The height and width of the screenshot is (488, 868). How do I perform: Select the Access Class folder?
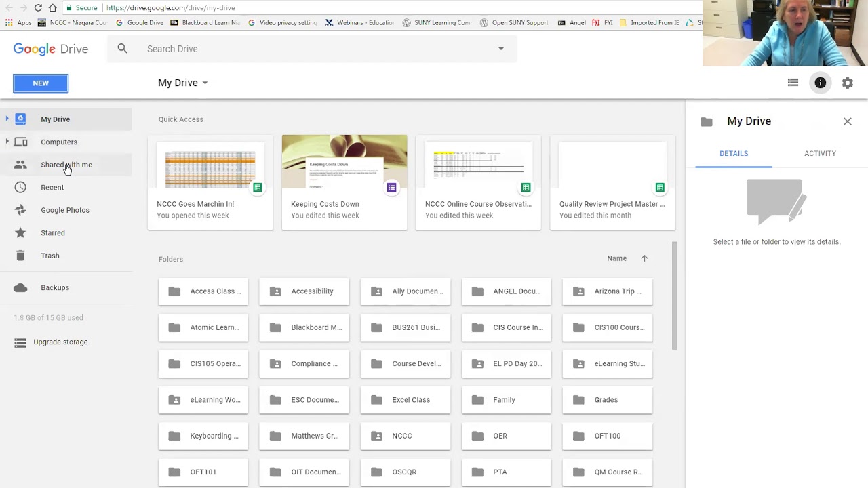tap(203, 291)
